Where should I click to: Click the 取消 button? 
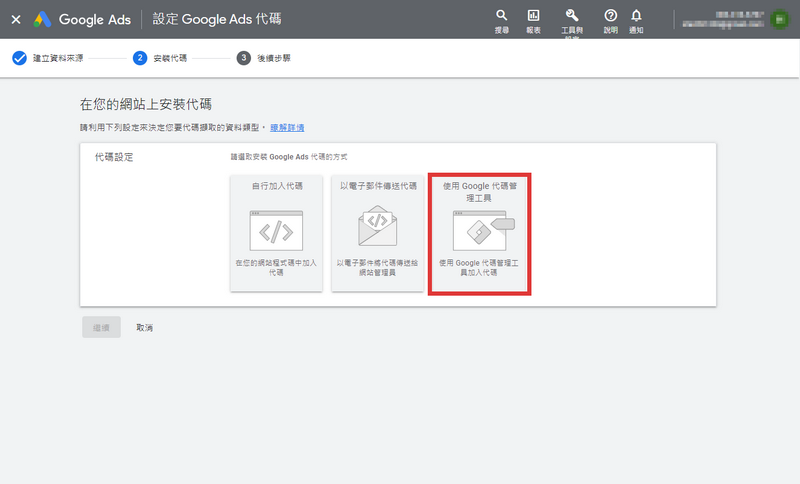coord(144,327)
